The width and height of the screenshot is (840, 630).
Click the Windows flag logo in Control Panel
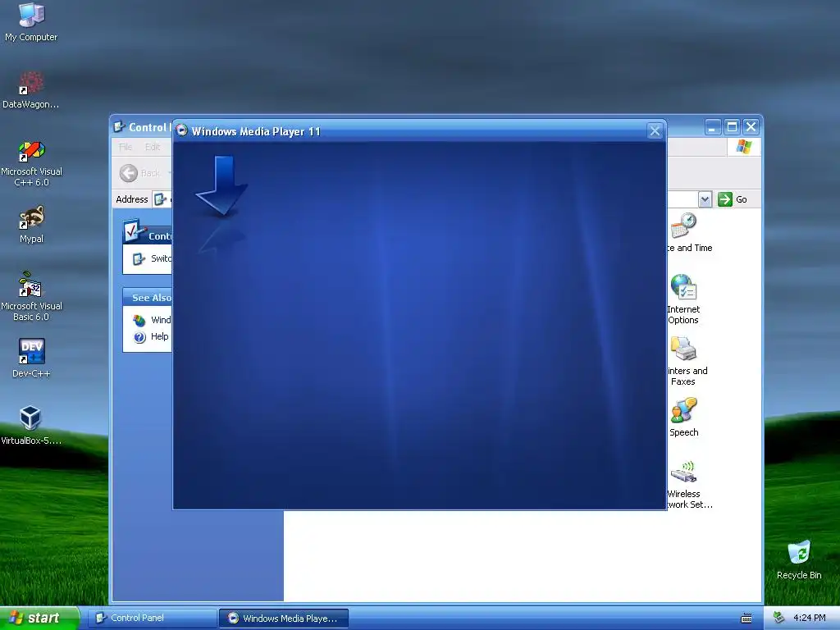pyautogui.click(x=743, y=146)
